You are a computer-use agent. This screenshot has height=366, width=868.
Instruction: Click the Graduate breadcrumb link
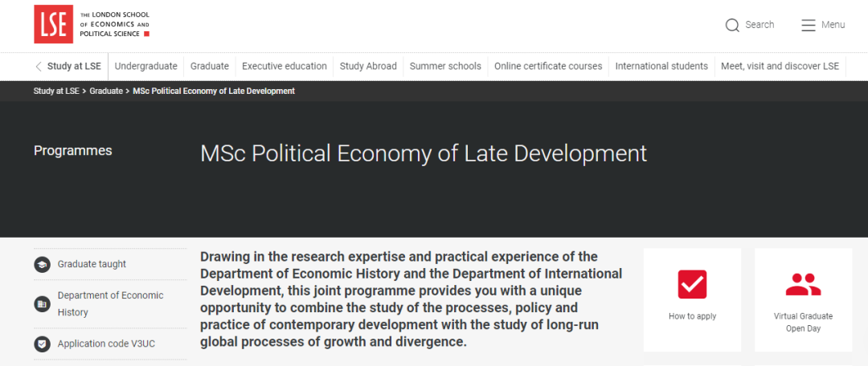click(x=106, y=91)
